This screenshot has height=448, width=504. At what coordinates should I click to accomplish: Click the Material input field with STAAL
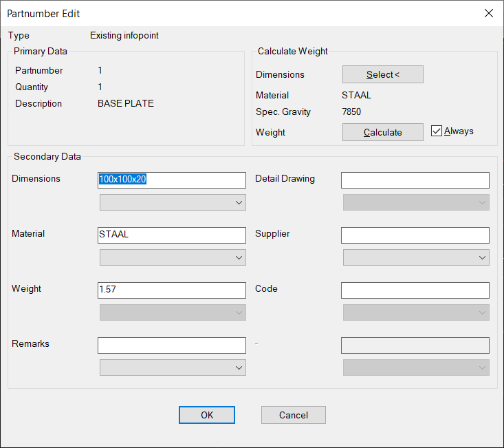tap(172, 235)
